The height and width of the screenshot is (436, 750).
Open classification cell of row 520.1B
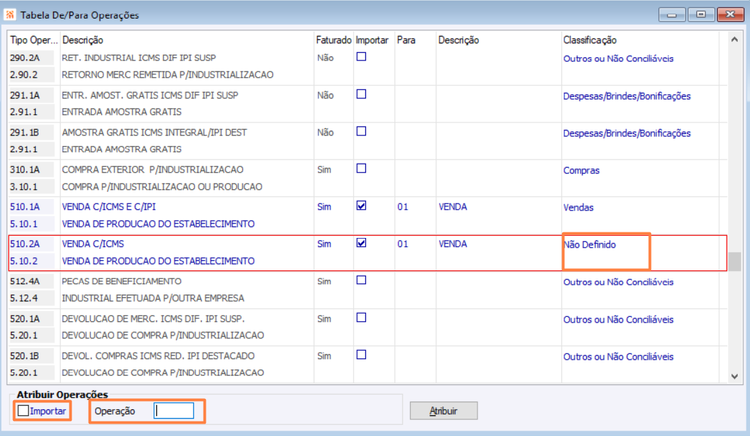(x=618, y=357)
